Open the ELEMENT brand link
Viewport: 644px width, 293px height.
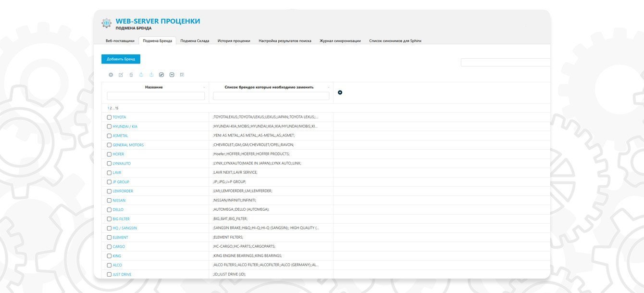click(121, 237)
